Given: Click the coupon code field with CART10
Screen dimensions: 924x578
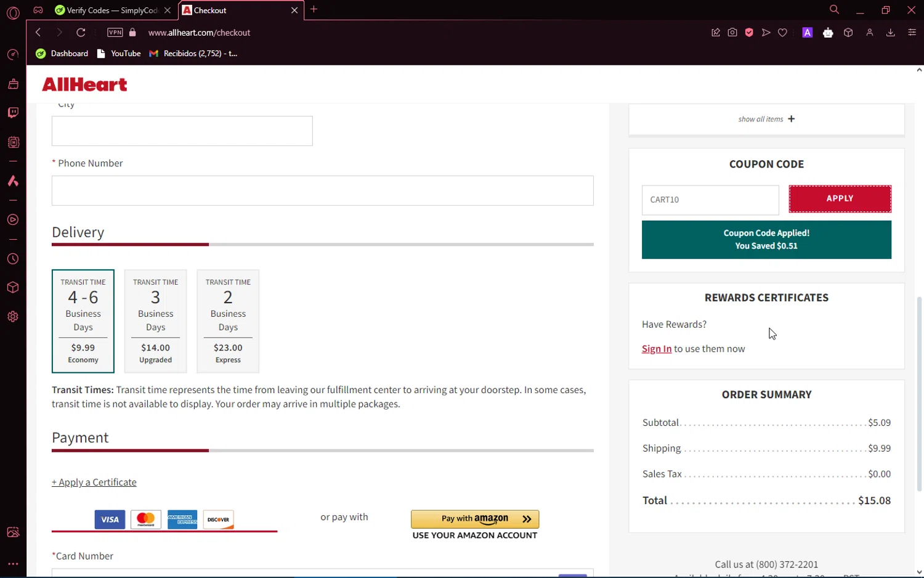Looking at the screenshot, I should (710, 200).
